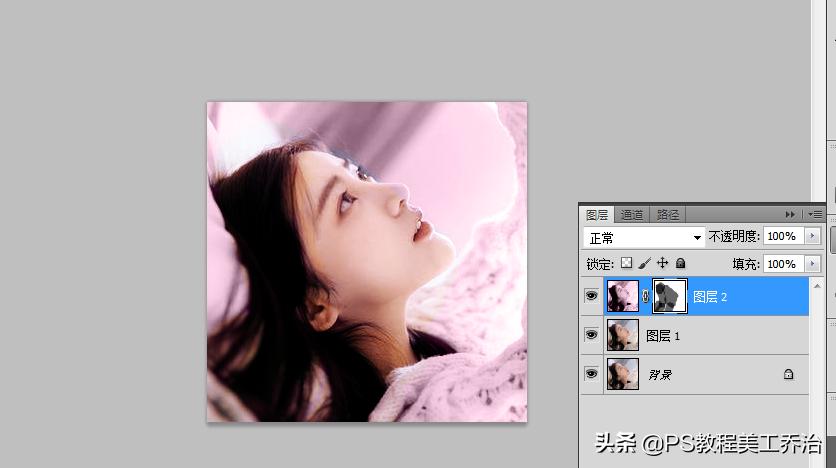Collapse panel with double-arrow icon
Image resolution: width=836 pixels, height=468 pixels.
[790, 214]
